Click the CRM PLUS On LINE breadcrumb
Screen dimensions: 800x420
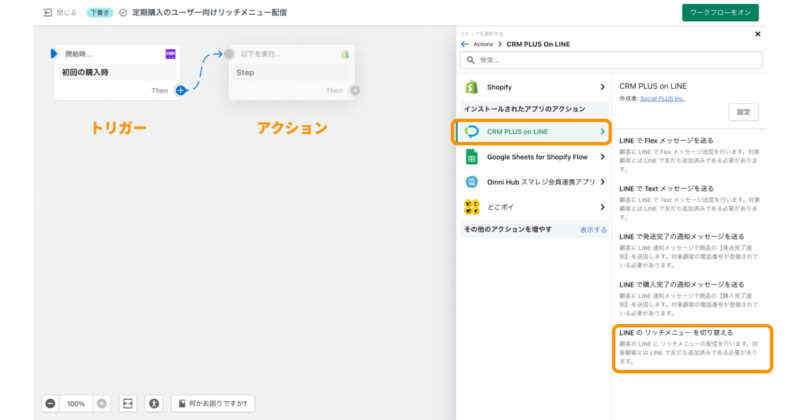point(538,44)
